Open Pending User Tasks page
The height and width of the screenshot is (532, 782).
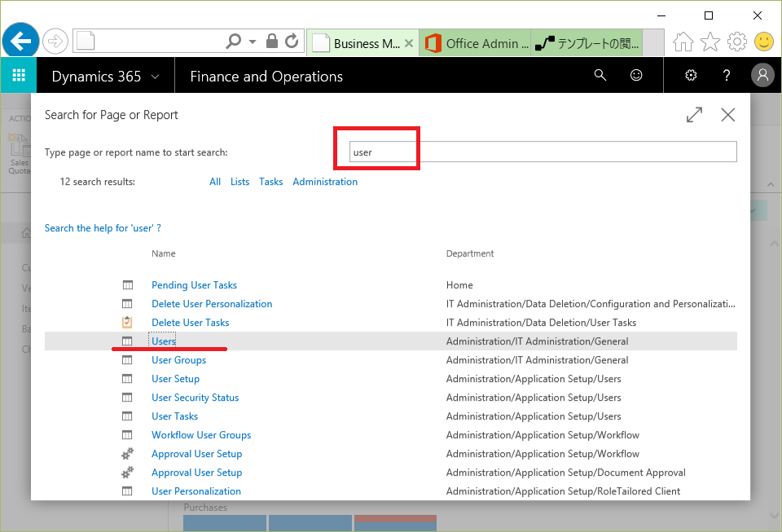pos(195,284)
